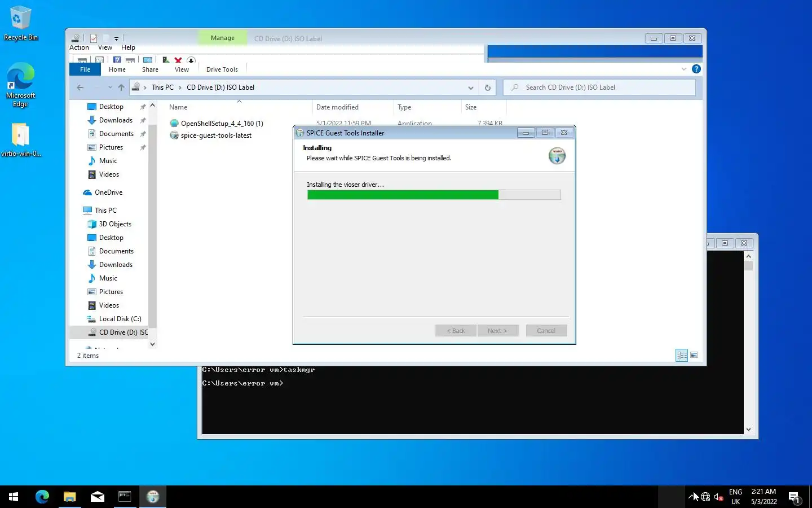Viewport: 812px width, 508px height.
Task: Go up one folder level arrow
Action: pyautogui.click(x=121, y=87)
